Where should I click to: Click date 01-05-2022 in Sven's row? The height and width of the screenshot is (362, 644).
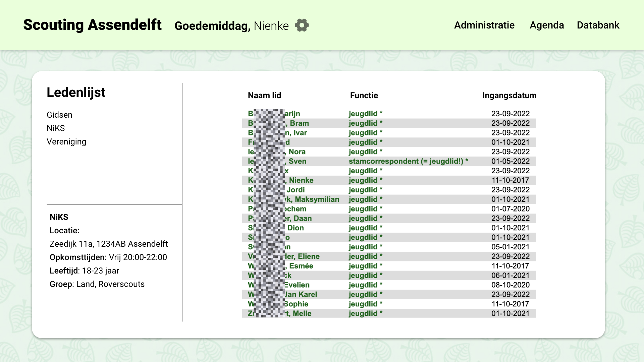coord(511,161)
